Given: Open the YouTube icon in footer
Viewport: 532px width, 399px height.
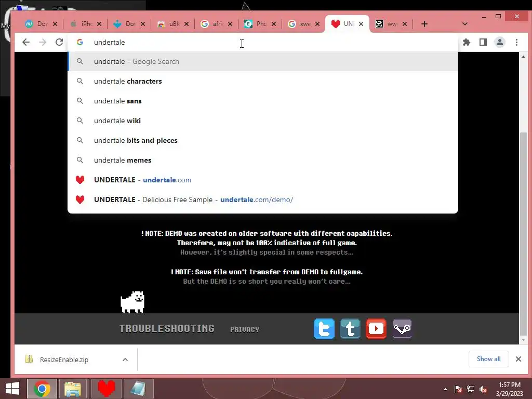Looking at the screenshot, I should [x=376, y=329].
